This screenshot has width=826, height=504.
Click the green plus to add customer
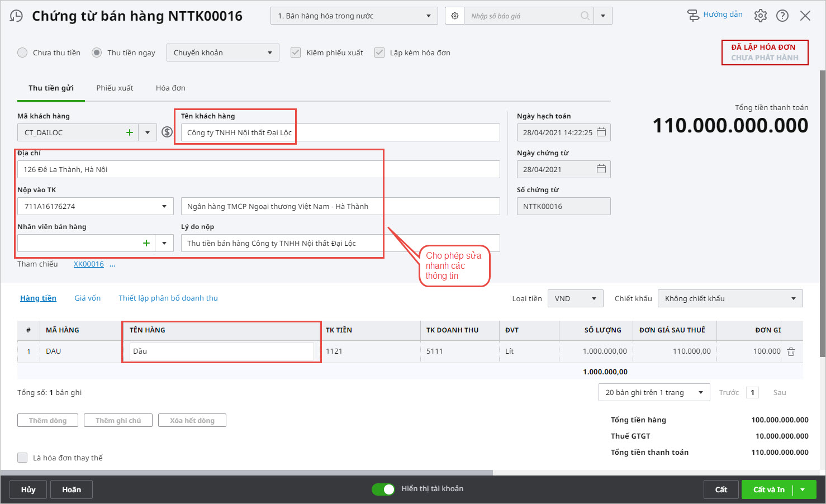click(130, 132)
